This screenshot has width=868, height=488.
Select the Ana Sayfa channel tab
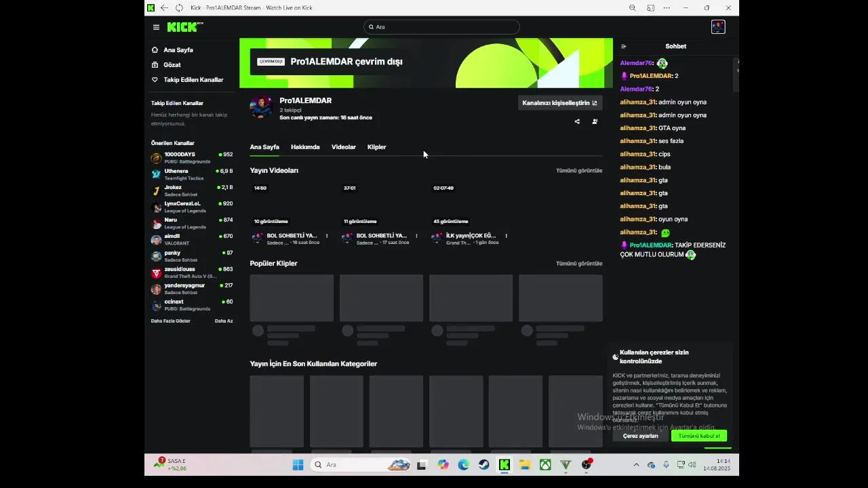click(x=264, y=147)
